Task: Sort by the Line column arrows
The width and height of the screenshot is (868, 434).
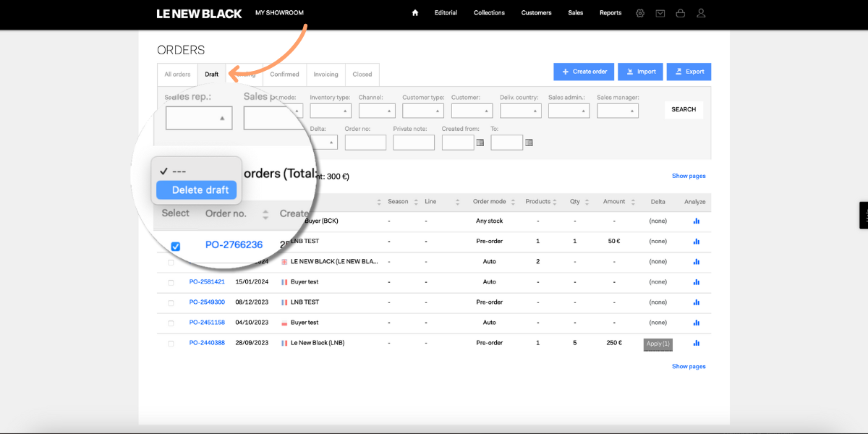Action: pos(459,202)
